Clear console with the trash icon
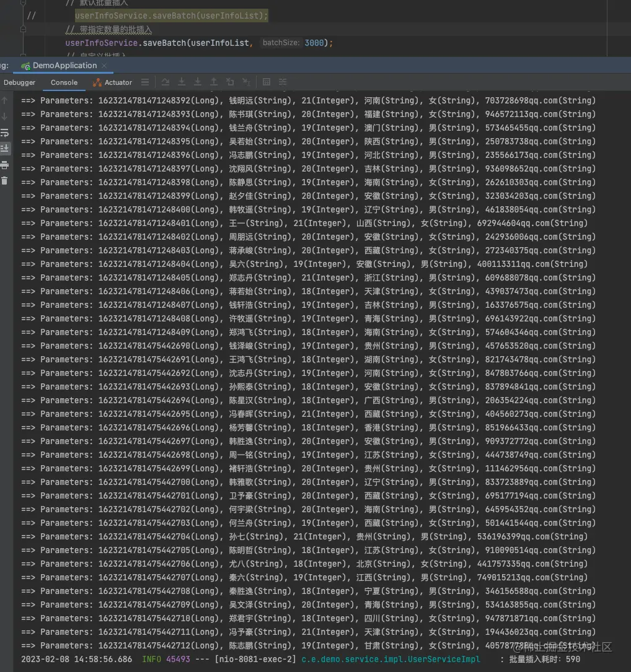Viewport: 631px width, 672px height. (5, 181)
